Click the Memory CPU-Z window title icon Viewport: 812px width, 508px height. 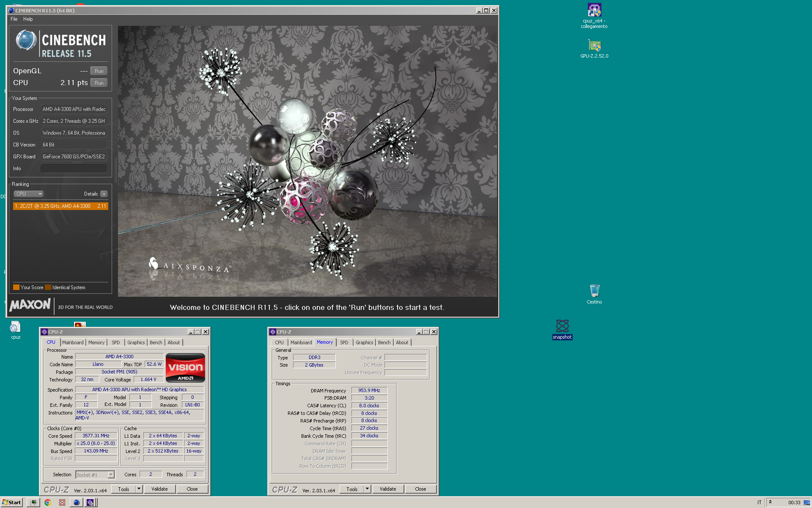273,332
